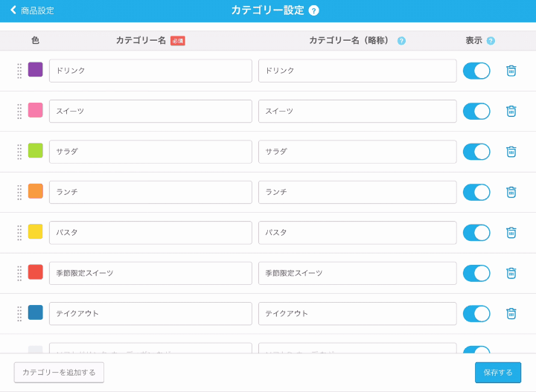This screenshot has width=536, height=392.
Task: Open help icon beside 表示 header
Action: (491, 41)
